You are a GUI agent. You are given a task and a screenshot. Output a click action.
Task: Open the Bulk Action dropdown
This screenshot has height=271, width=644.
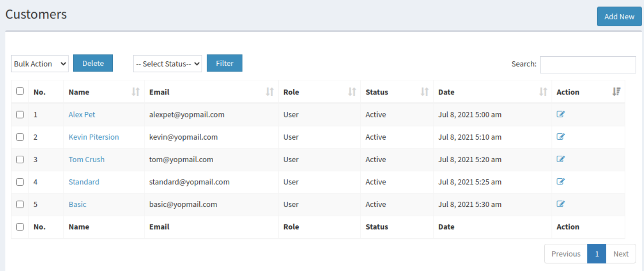pos(40,64)
